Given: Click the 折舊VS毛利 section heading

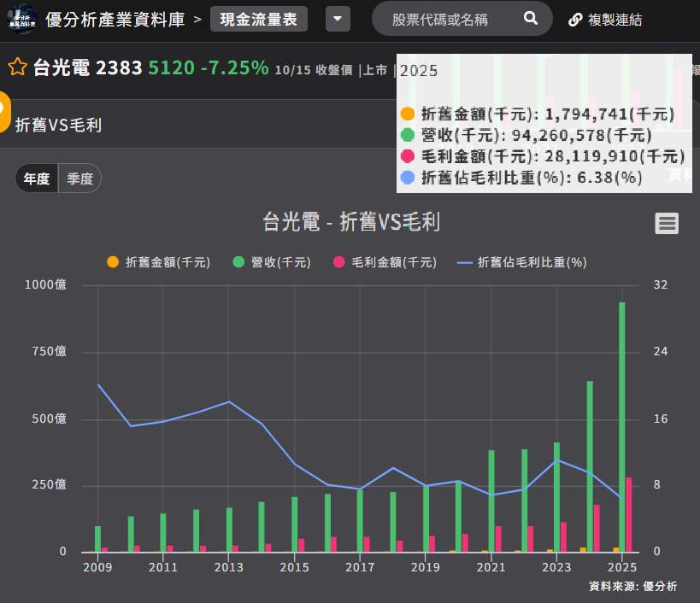Looking at the screenshot, I should tap(58, 125).
